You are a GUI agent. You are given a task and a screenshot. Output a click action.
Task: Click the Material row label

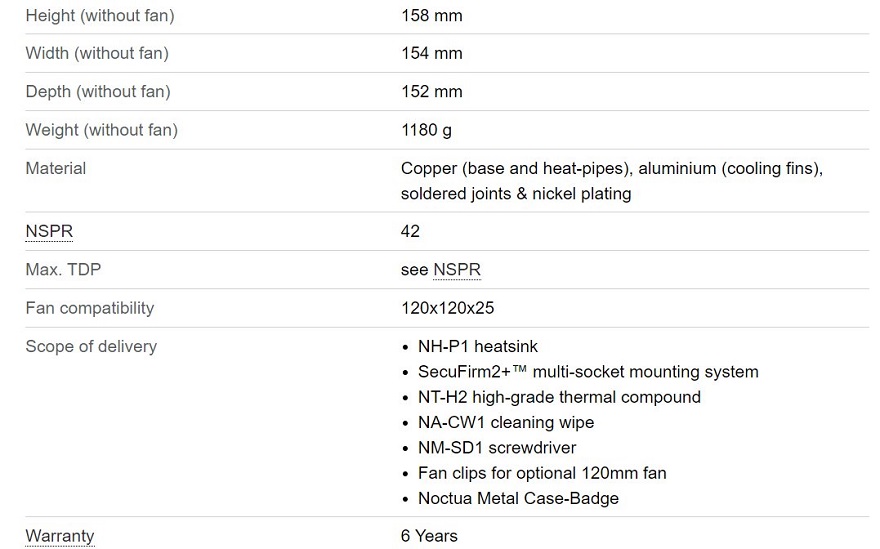tap(56, 168)
